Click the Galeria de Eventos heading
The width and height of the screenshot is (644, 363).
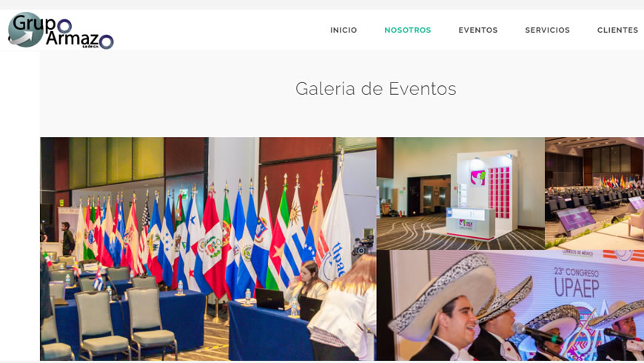[x=376, y=89]
